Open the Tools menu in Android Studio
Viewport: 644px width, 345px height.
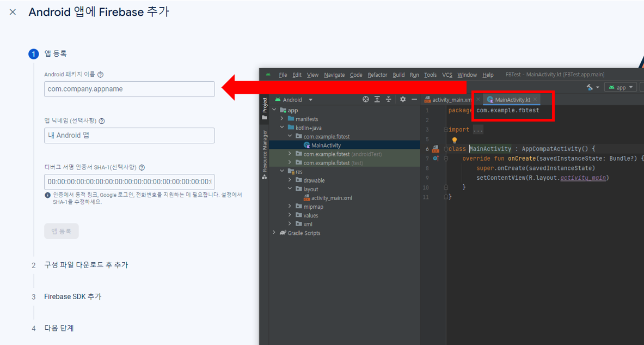click(431, 75)
